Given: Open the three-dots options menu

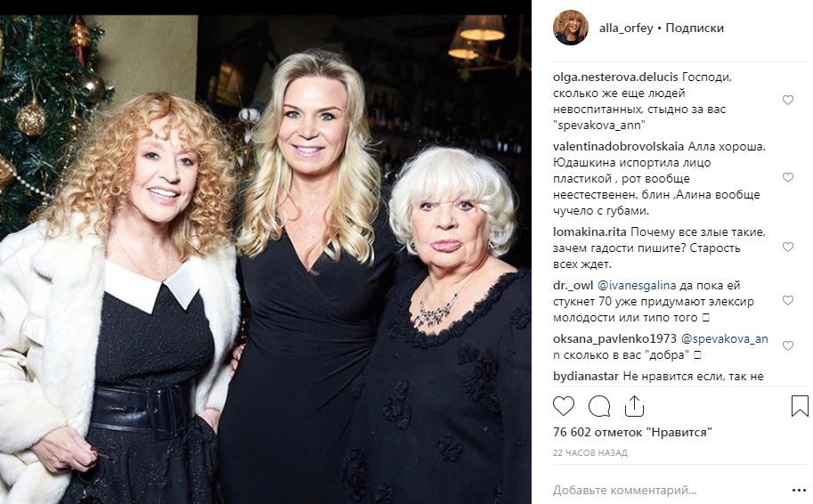Looking at the screenshot, I should point(799,490).
